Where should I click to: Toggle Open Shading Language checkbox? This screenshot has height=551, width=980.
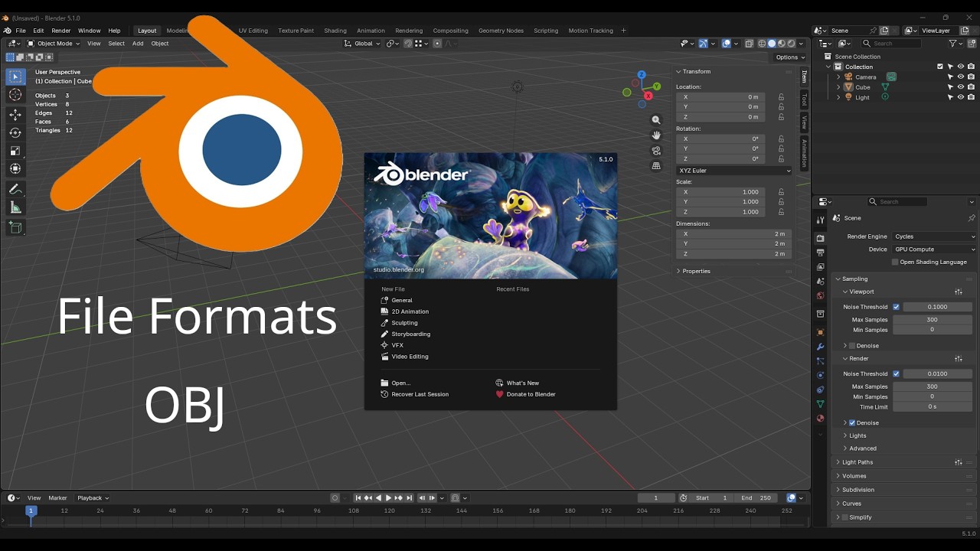(x=895, y=262)
